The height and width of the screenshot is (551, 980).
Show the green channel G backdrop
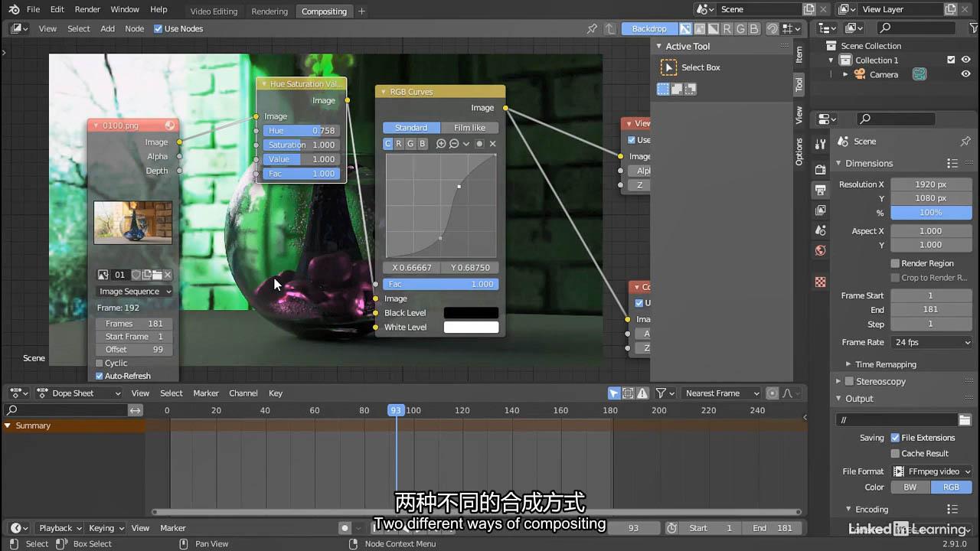click(740, 28)
